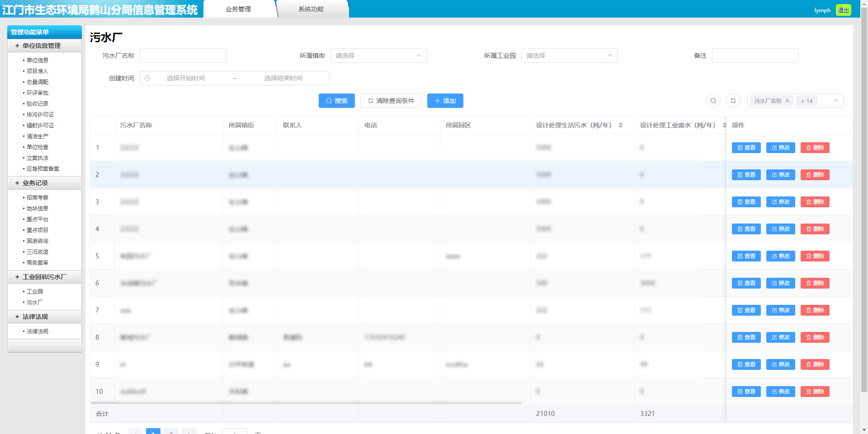Focus the 污水厂名称 input field
The height and width of the screenshot is (434, 868).
tap(183, 56)
